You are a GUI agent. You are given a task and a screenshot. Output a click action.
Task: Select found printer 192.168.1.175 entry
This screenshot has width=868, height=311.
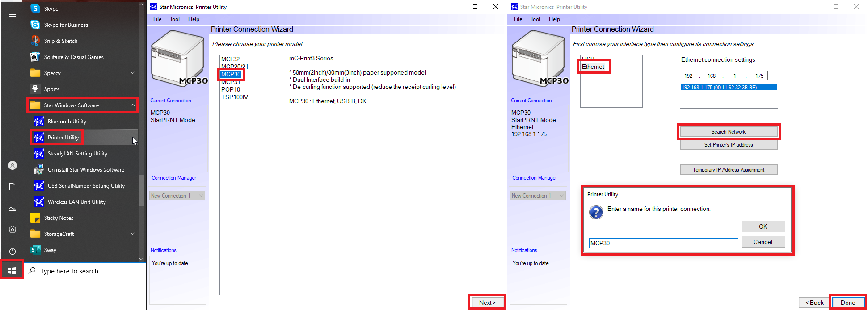coord(729,88)
